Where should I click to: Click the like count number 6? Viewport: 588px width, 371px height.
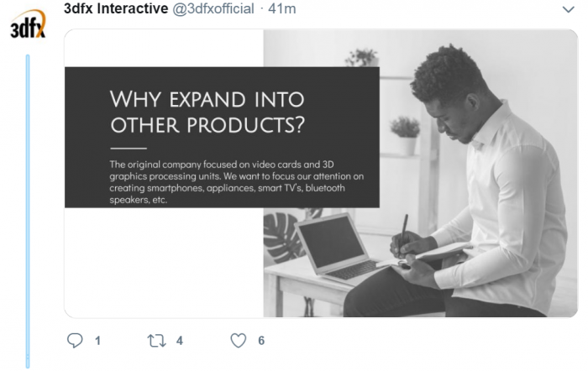tap(261, 341)
